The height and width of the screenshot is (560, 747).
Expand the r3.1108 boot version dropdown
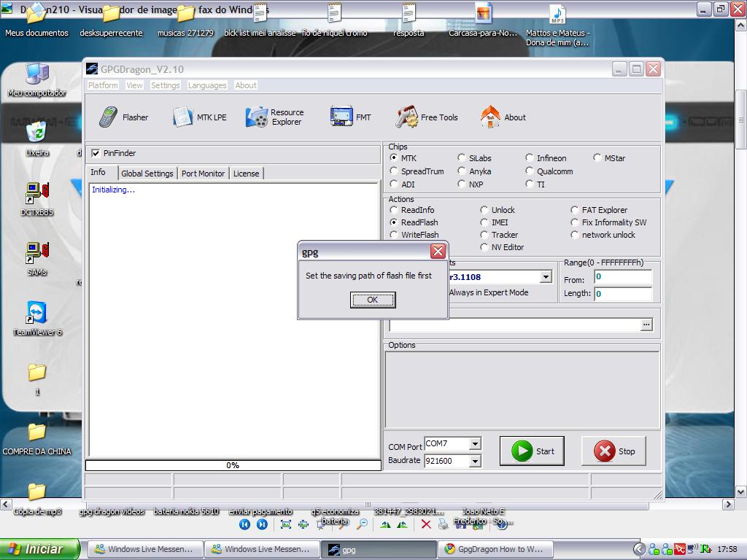tap(546, 276)
